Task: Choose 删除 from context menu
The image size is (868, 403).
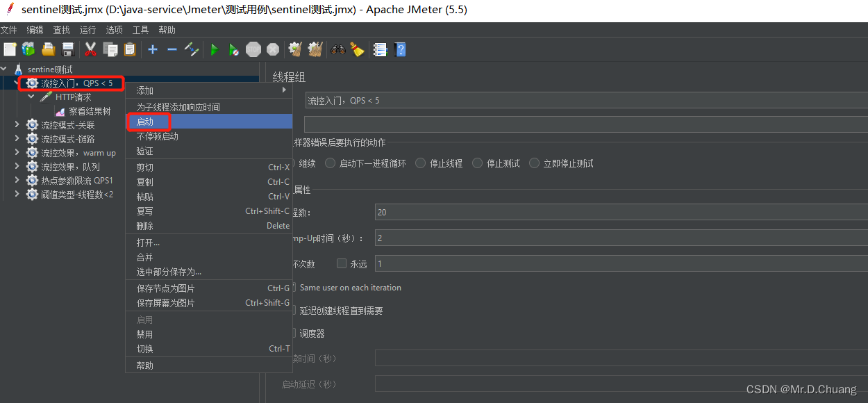Action: point(209,226)
